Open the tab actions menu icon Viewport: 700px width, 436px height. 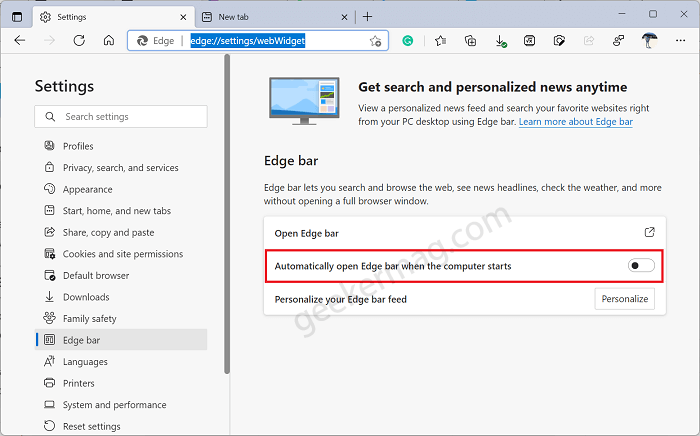tap(17, 17)
